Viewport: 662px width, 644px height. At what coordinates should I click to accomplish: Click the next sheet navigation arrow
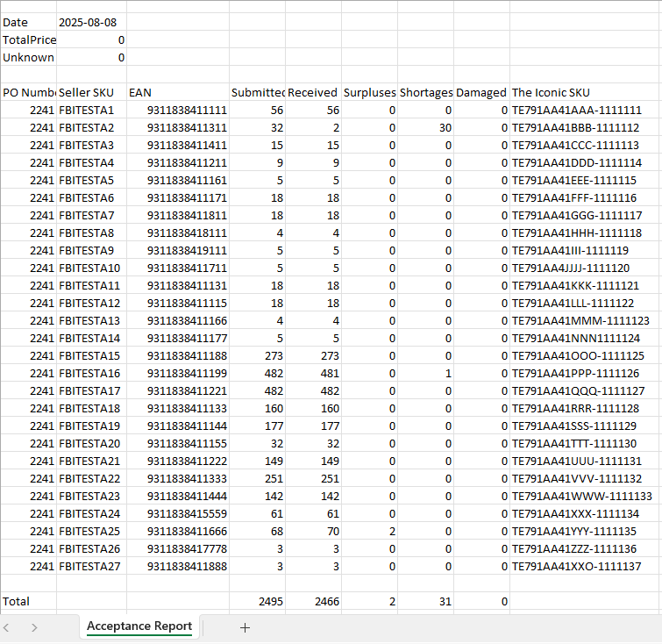[34, 627]
